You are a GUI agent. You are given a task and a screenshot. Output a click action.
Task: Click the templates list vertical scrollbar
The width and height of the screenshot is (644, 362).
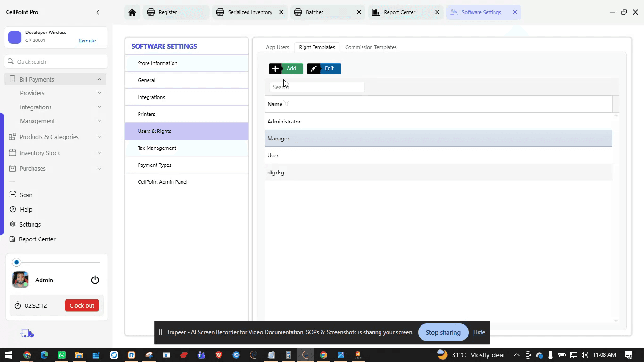pyautogui.click(x=616, y=218)
